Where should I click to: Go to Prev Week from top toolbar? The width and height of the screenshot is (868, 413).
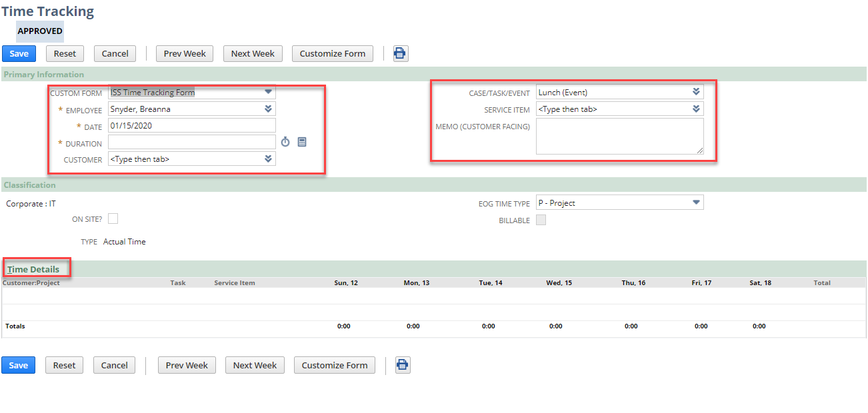[185, 54]
